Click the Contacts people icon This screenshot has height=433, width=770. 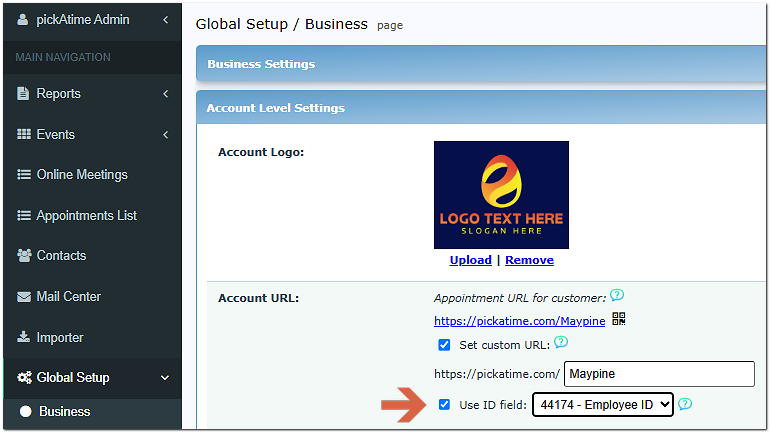coord(24,255)
